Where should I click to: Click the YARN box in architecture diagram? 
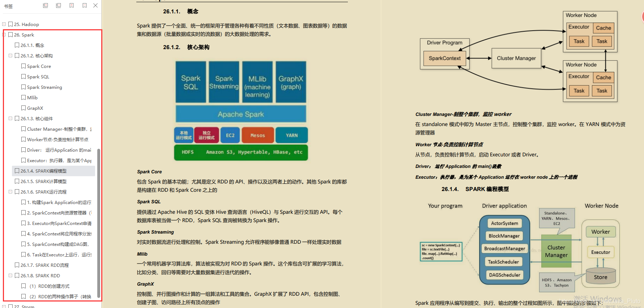[292, 135]
